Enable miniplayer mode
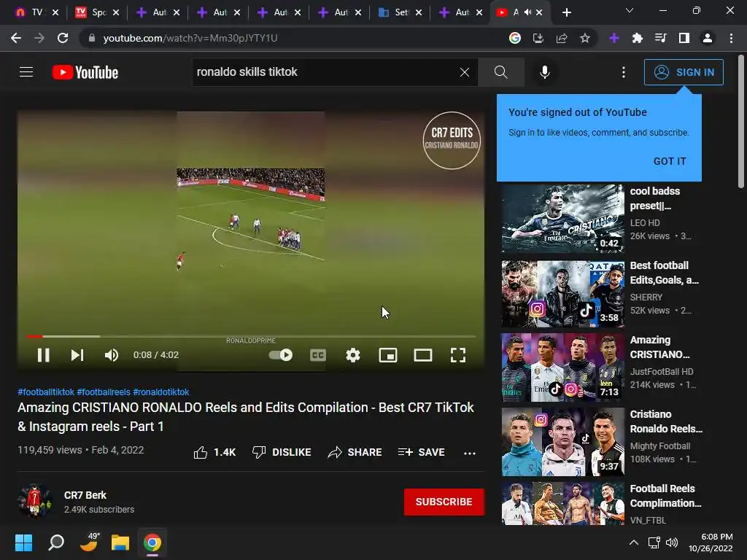The image size is (747, 560). (388, 355)
